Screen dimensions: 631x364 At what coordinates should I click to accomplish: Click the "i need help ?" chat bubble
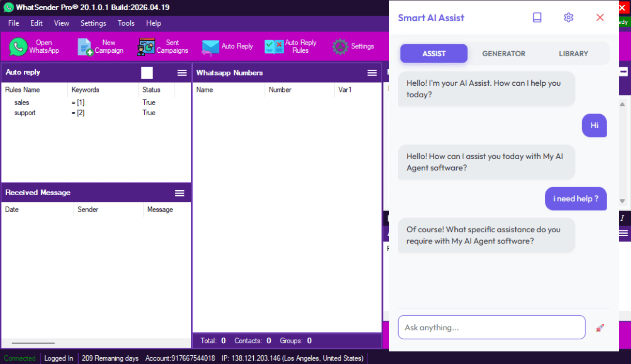point(576,198)
